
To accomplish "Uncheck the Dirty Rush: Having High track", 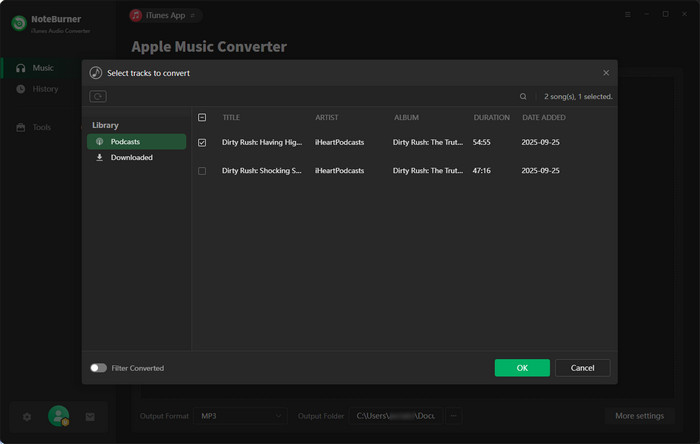I will pyautogui.click(x=202, y=143).
